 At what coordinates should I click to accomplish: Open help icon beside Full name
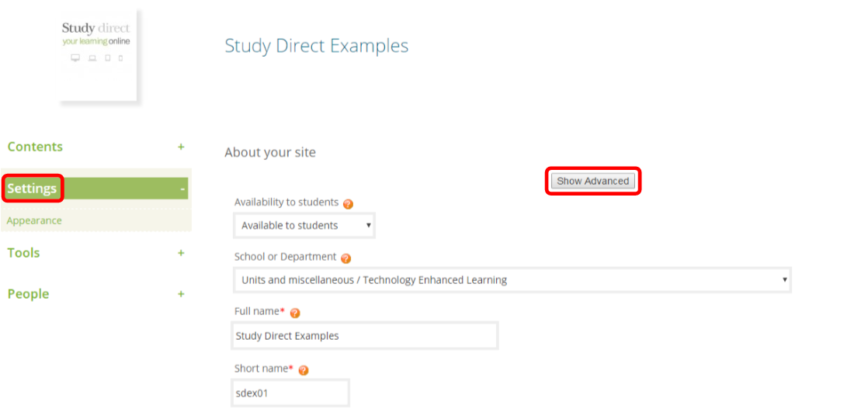[295, 313]
